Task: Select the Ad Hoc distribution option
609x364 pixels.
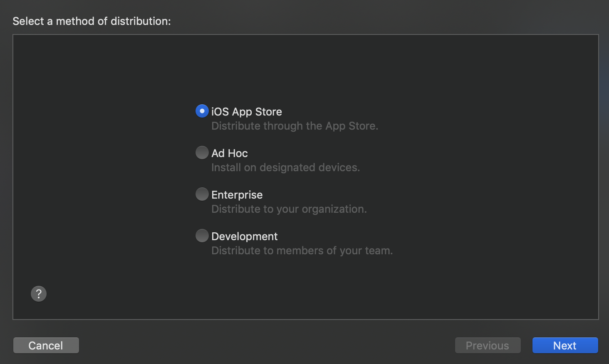Action: point(202,152)
